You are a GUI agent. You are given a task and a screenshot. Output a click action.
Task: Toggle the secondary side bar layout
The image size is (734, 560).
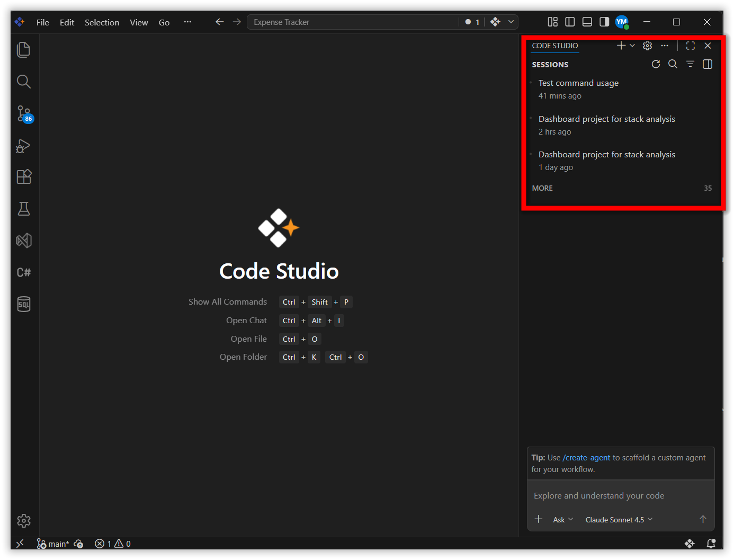click(604, 22)
